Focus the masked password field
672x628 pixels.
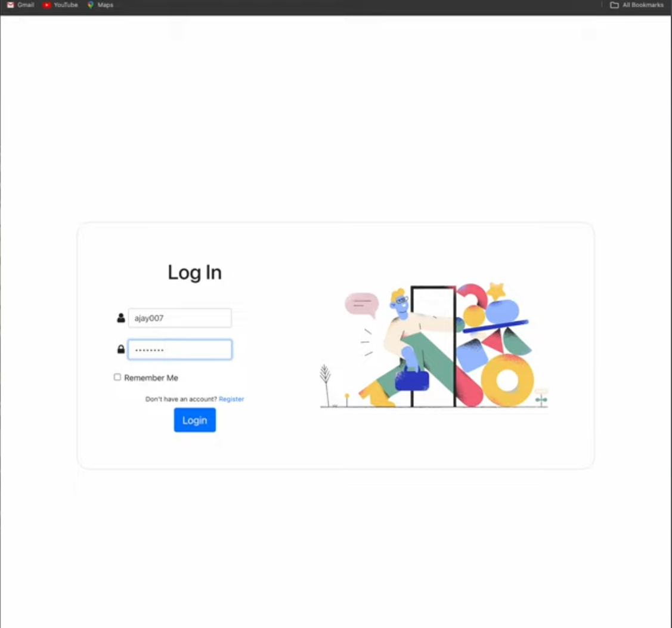click(180, 349)
